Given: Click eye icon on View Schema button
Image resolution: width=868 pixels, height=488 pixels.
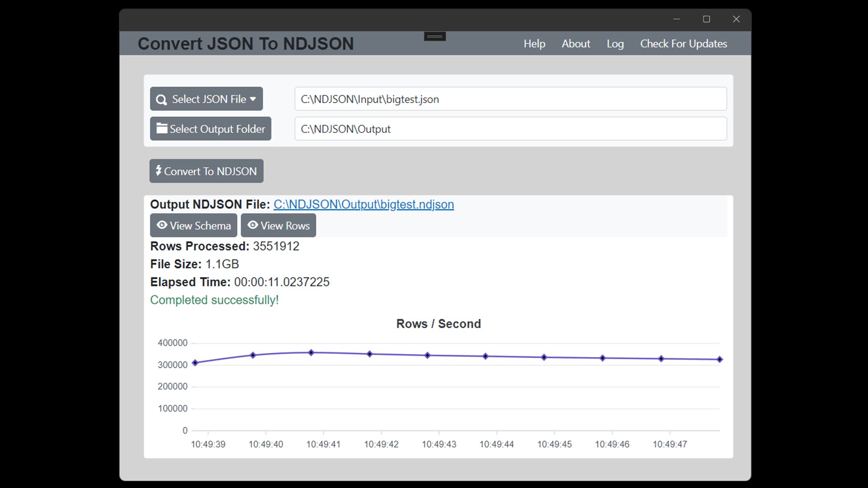Looking at the screenshot, I should click(162, 225).
